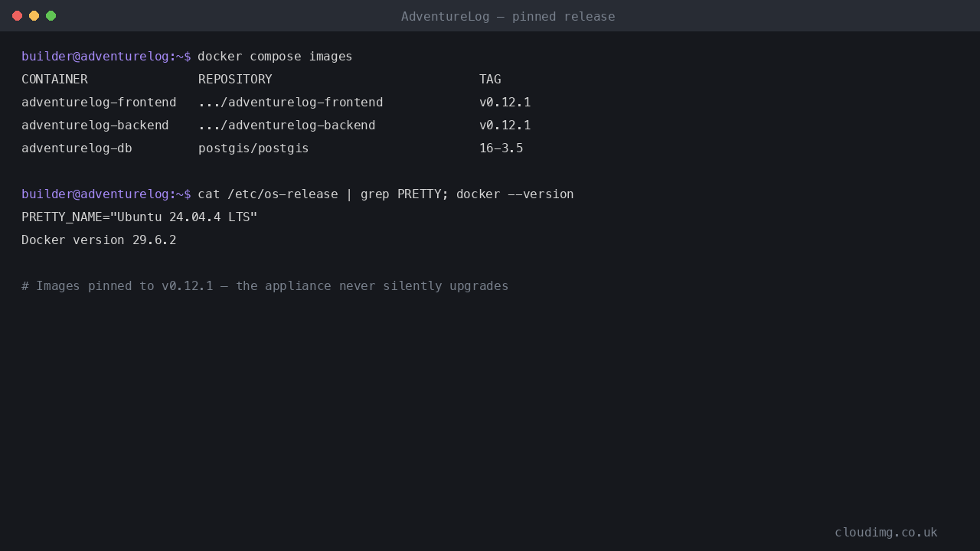980x551 pixels.
Task: Click the PRETTY_NAME Ubuntu 24.04.4 LTS line
Action: click(139, 217)
